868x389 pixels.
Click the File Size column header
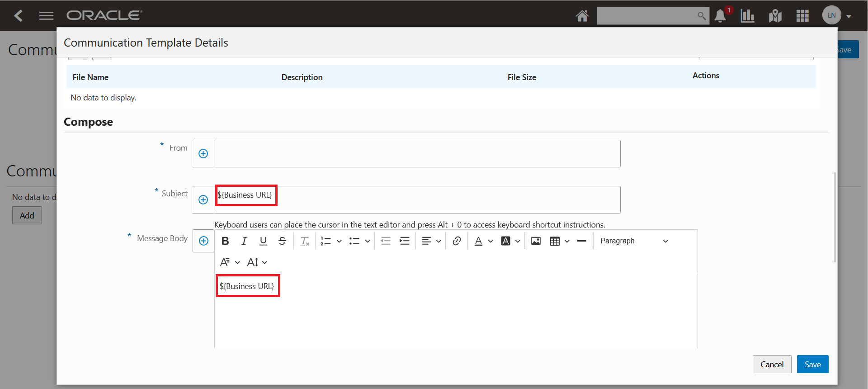tap(522, 77)
